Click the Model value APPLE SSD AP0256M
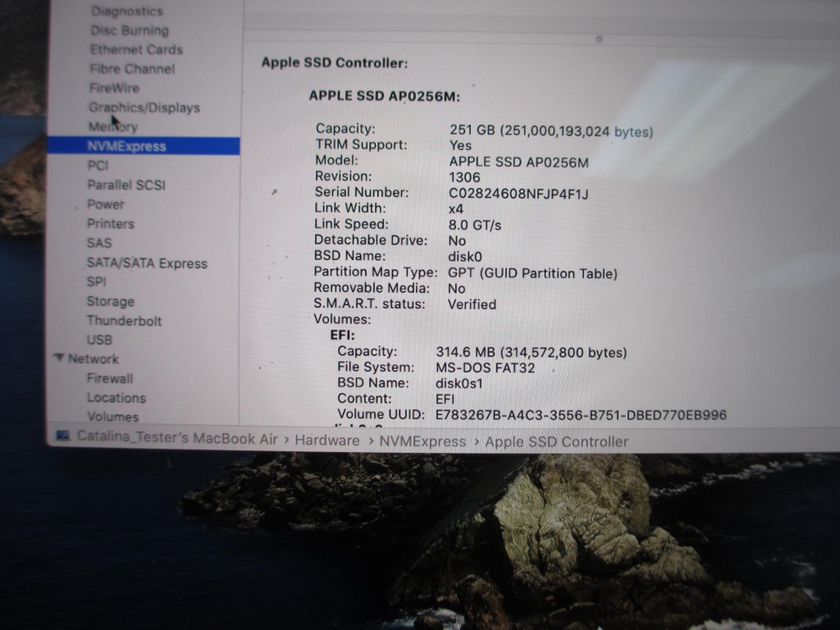The height and width of the screenshot is (630, 840). click(518, 162)
